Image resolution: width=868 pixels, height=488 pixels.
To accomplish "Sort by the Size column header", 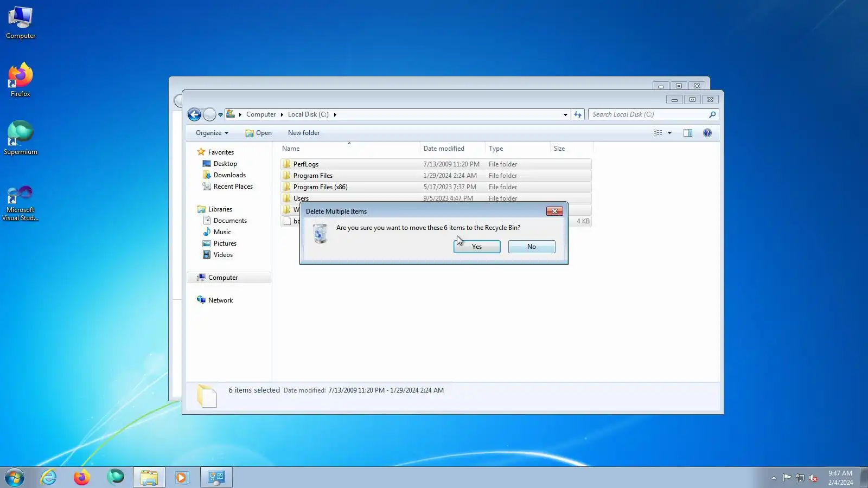I will [x=571, y=149].
